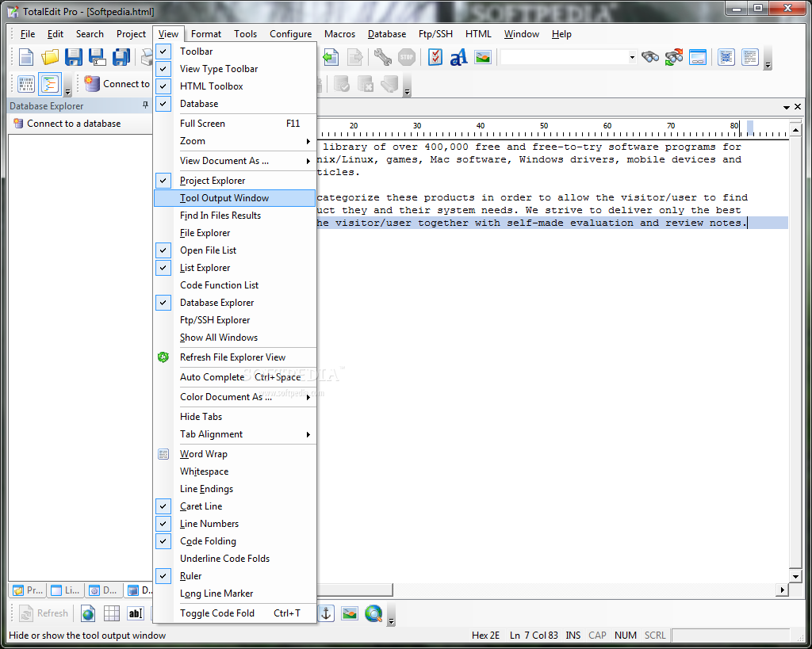
Task: Click the globe magnifier preview icon
Action: pos(373,613)
